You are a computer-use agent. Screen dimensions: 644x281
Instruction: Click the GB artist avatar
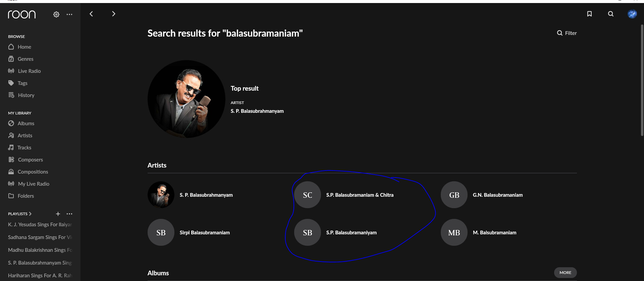pos(454,195)
